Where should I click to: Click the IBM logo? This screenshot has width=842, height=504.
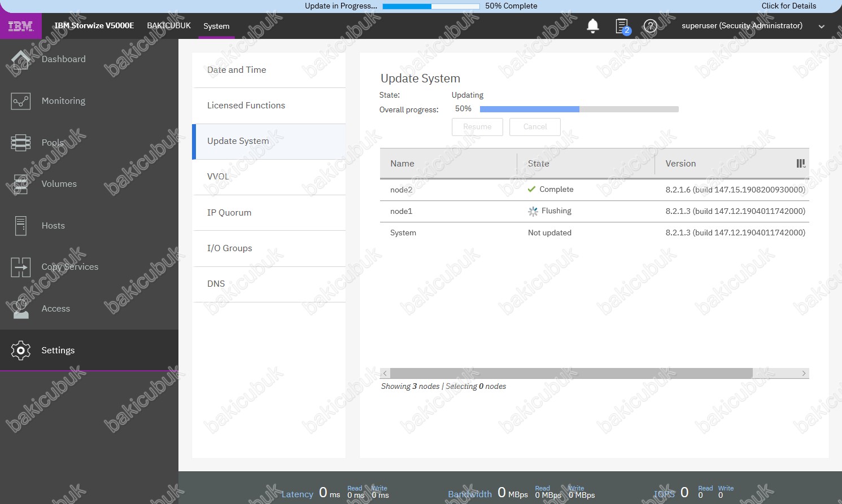[20, 26]
